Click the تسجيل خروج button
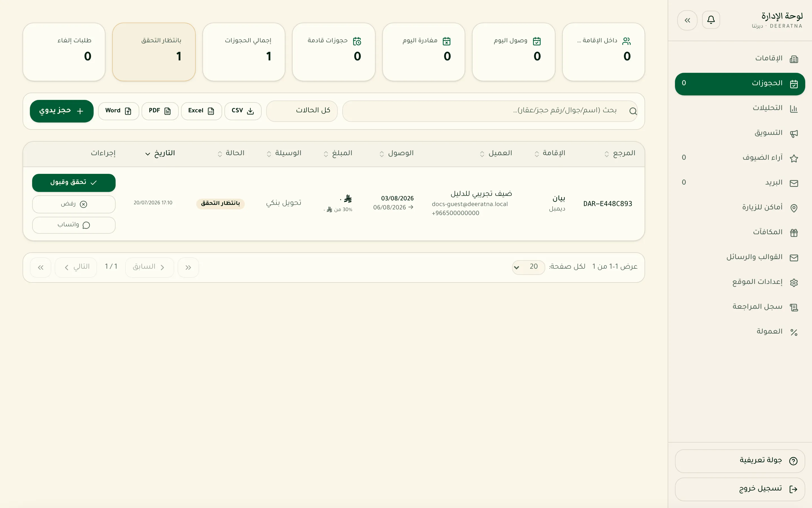The image size is (812, 508). coord(740,489)
